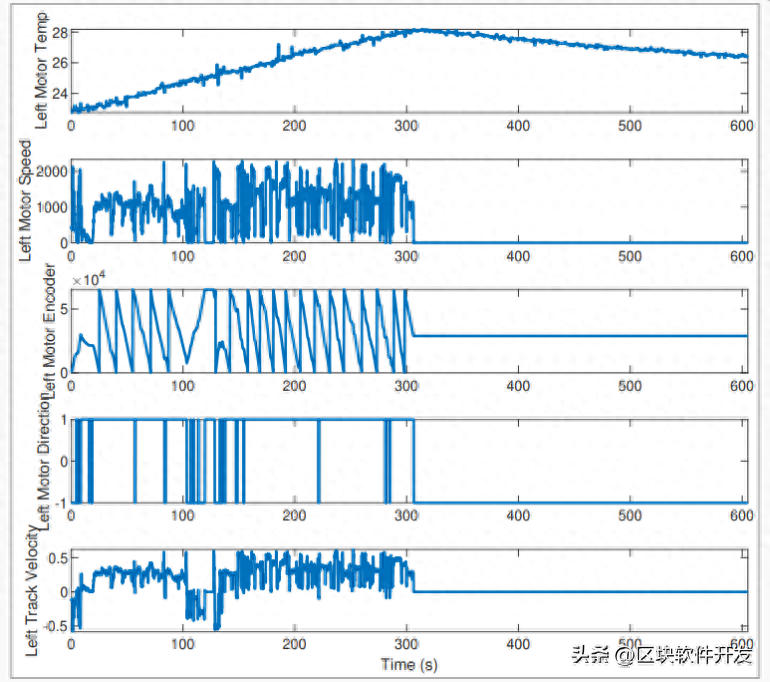This screenshot has width=770, height=682.
Task: Click the 头条 @区块软件开发 watermark text
Action: click(x=661, y=655)
